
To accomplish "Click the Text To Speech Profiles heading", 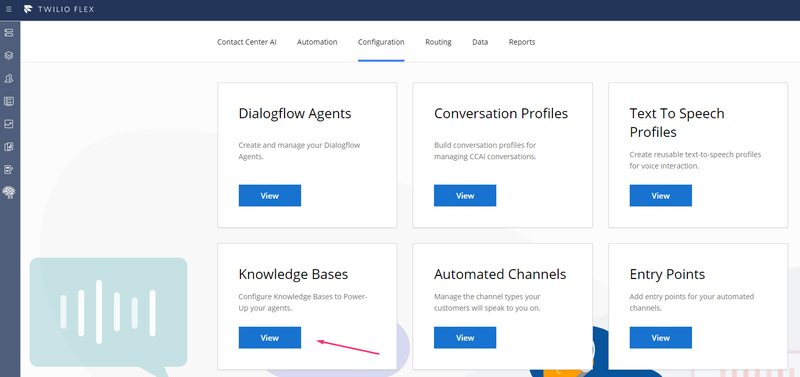I will (x=677, y=122).
